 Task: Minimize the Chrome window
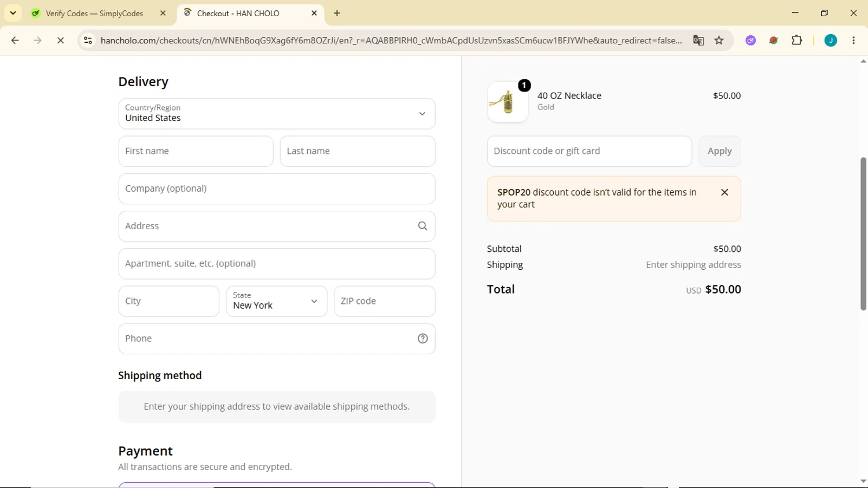click(x=795, y=13)
